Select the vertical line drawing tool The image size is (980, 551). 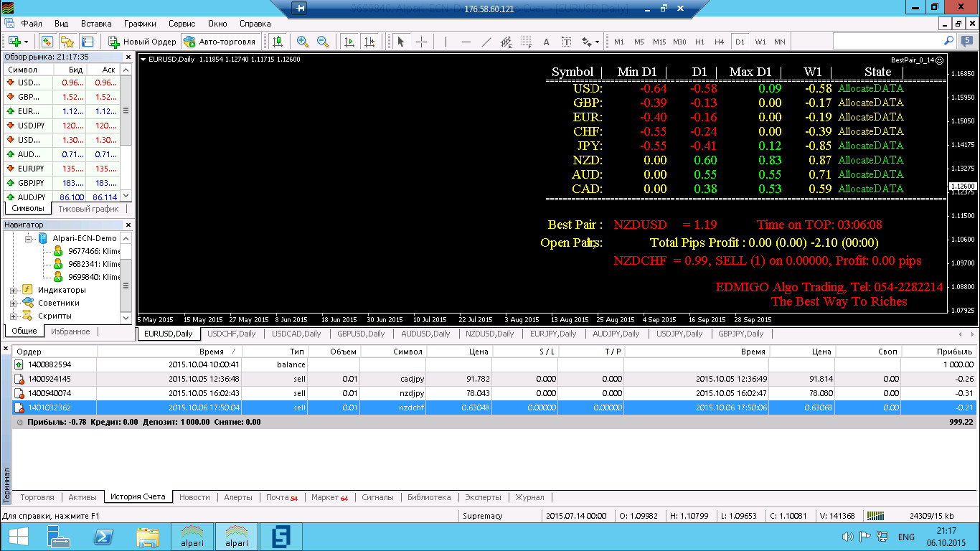tap(446, 42)
